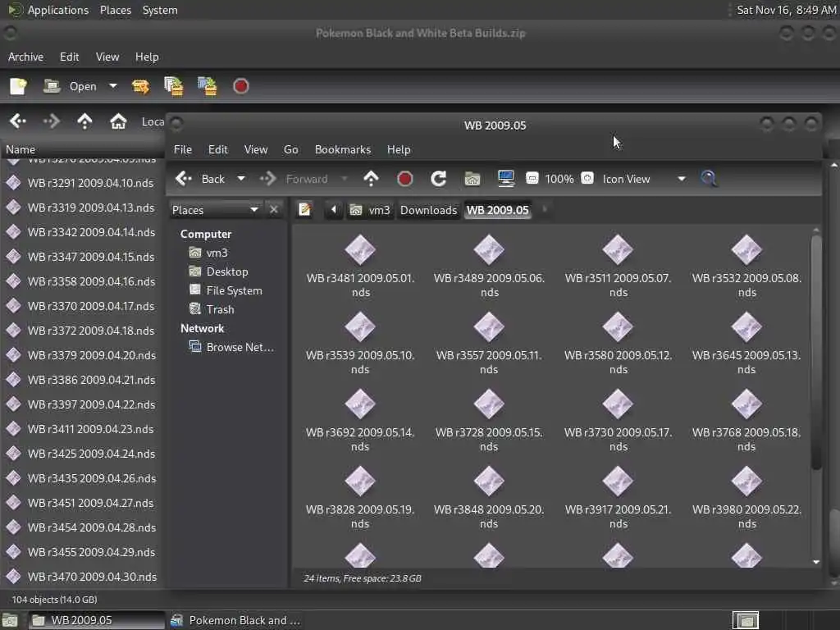
Task: Click the clock showing Sat Nov 16
Action: coord(786,10)
